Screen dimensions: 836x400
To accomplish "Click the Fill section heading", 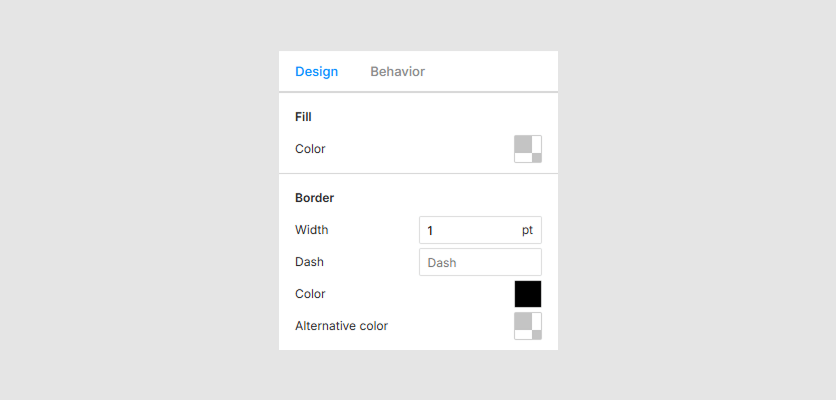I will [303, 117].
